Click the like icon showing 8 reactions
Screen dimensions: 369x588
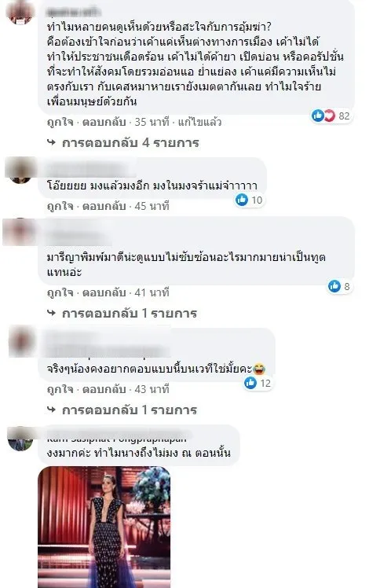click(334, 286)
